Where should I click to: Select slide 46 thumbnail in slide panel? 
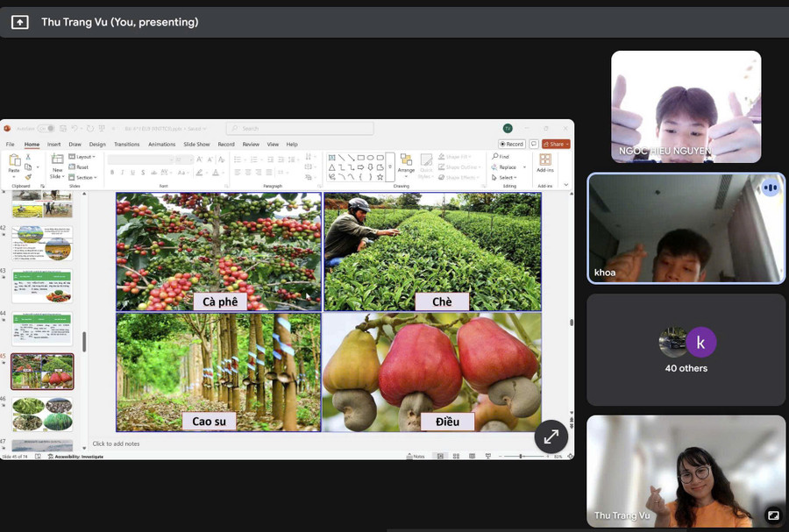point(42,414)
